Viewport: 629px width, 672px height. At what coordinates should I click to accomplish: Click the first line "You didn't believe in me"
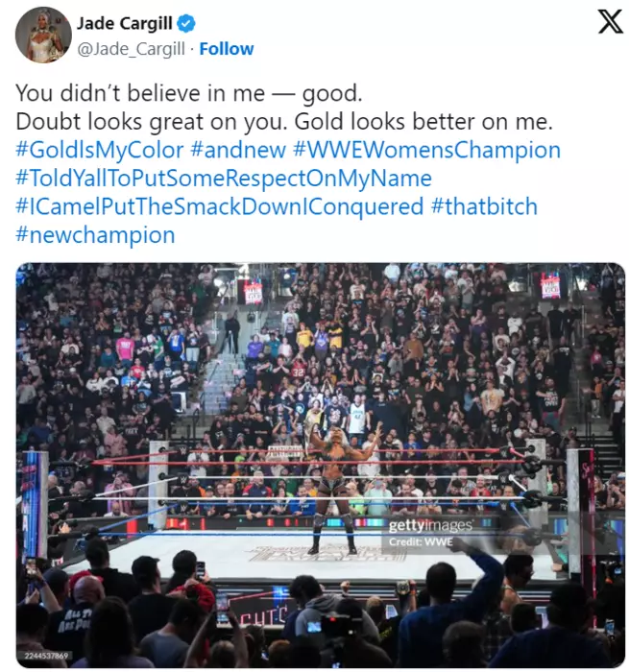point(140,93)
